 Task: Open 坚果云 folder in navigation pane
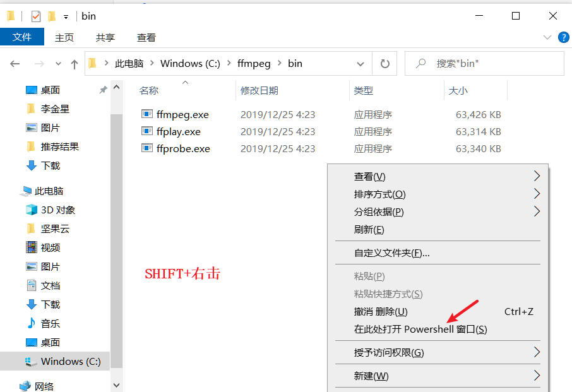[x=55, y=229]
